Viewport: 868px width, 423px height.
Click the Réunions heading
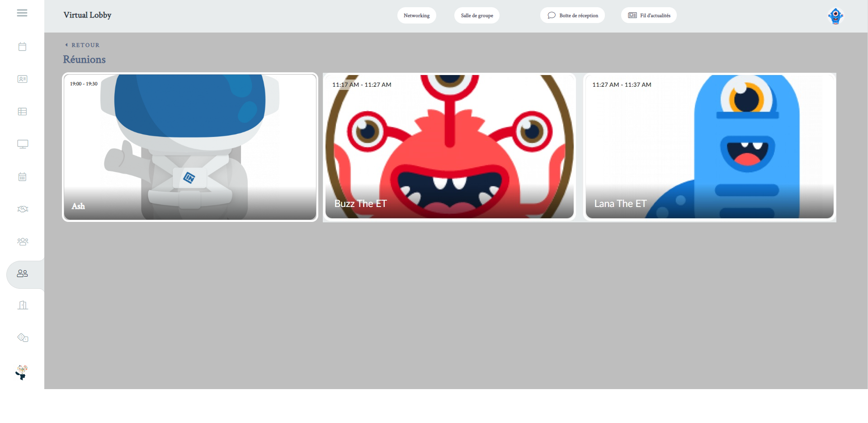[x=84, y=59]
